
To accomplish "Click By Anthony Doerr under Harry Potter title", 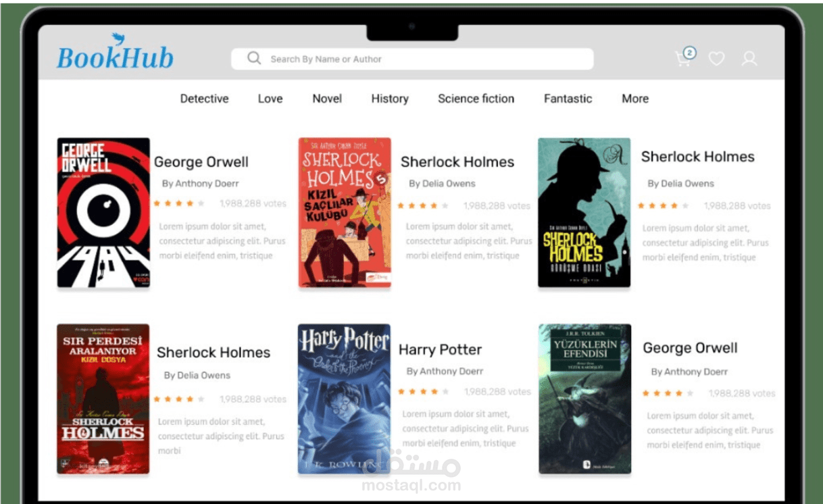I will 445,372.
